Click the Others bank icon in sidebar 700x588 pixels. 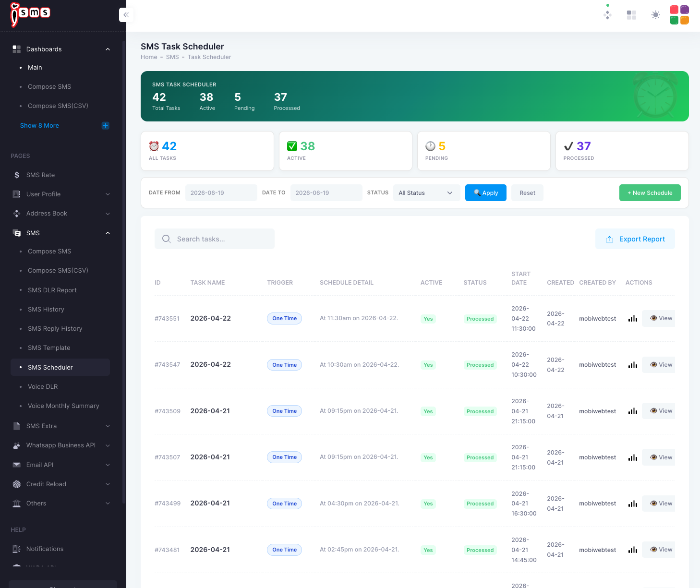tap(17, 504)
